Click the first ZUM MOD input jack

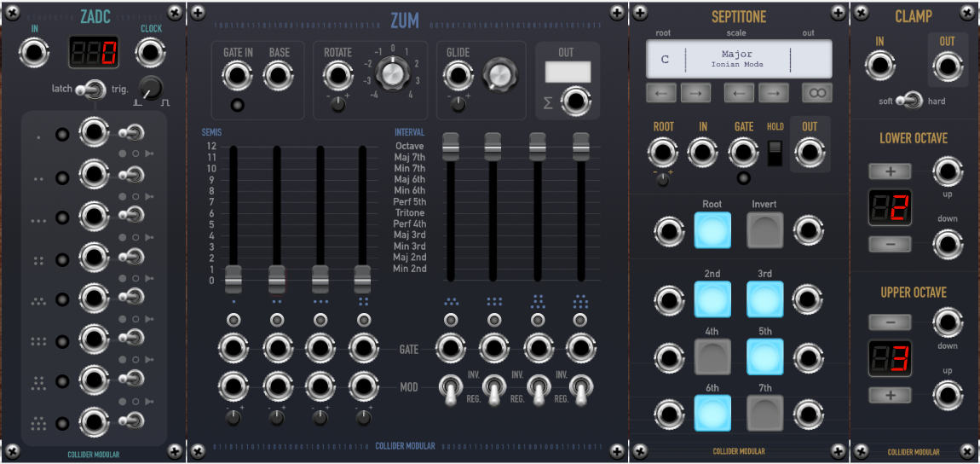[x=233, y=386]
